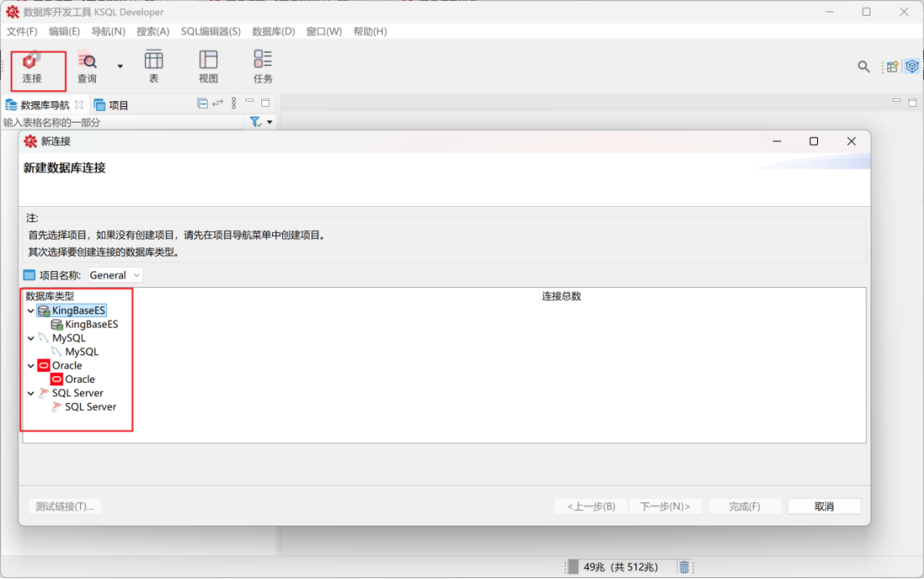
Task: Collapse the Oracle tree node
Action: (31, 365)
